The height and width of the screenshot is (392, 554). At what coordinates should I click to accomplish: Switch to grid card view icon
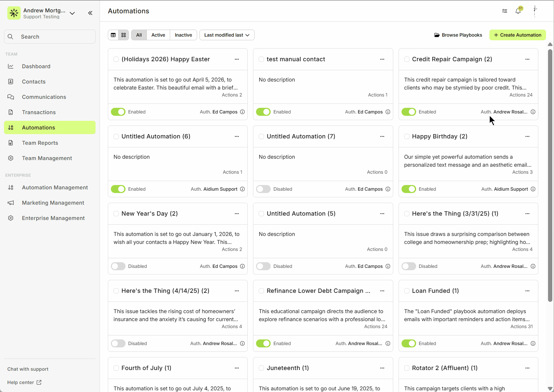coord(124,35)
